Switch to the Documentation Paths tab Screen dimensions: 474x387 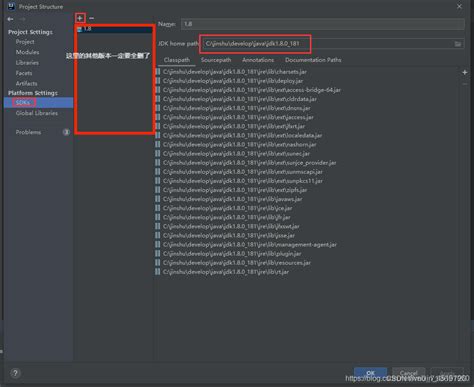pos(313,60)
